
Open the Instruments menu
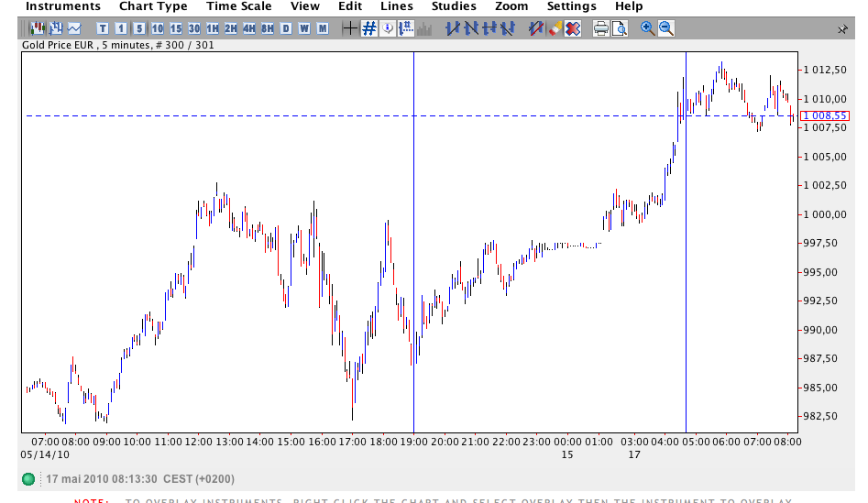[62, 6]
